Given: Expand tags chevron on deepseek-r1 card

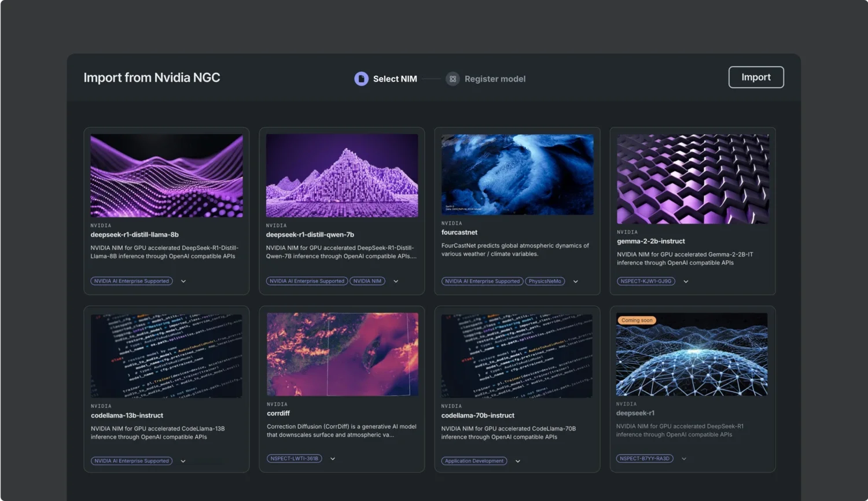Looking at the screenshot, I should point(684,459).
